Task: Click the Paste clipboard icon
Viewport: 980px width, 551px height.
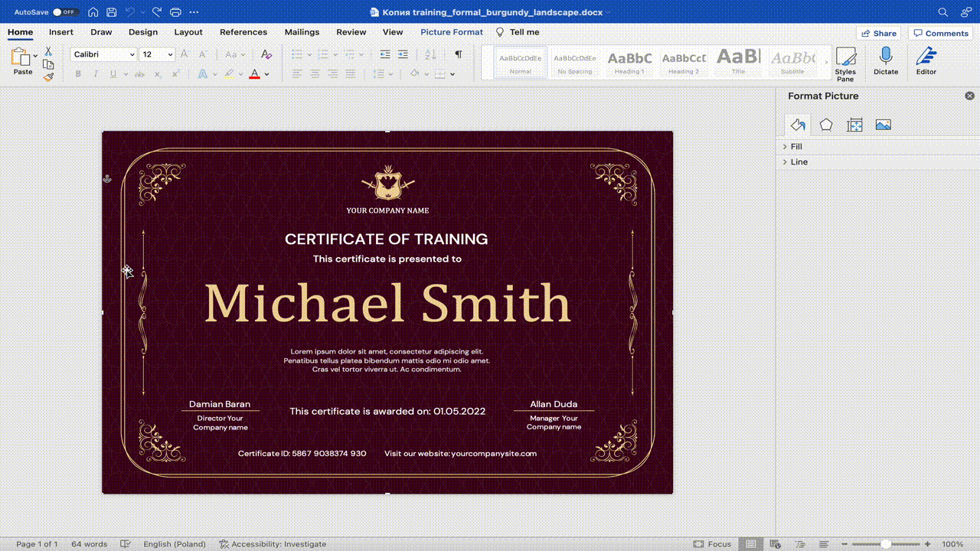Action: [x=21, y=57]
